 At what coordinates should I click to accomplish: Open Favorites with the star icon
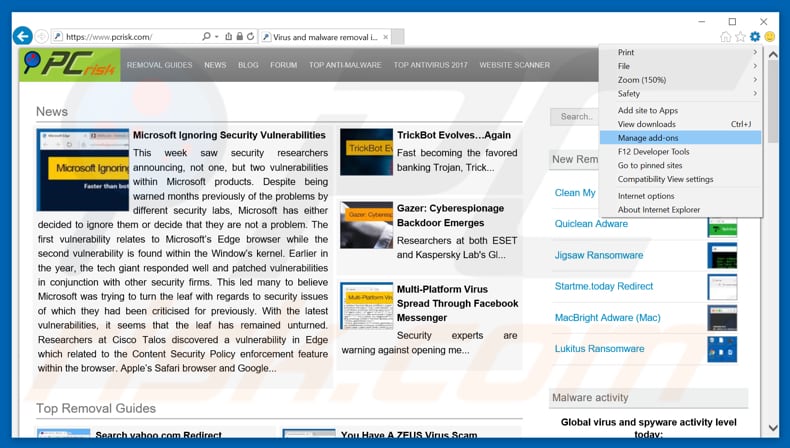click(x=740, y=36)
